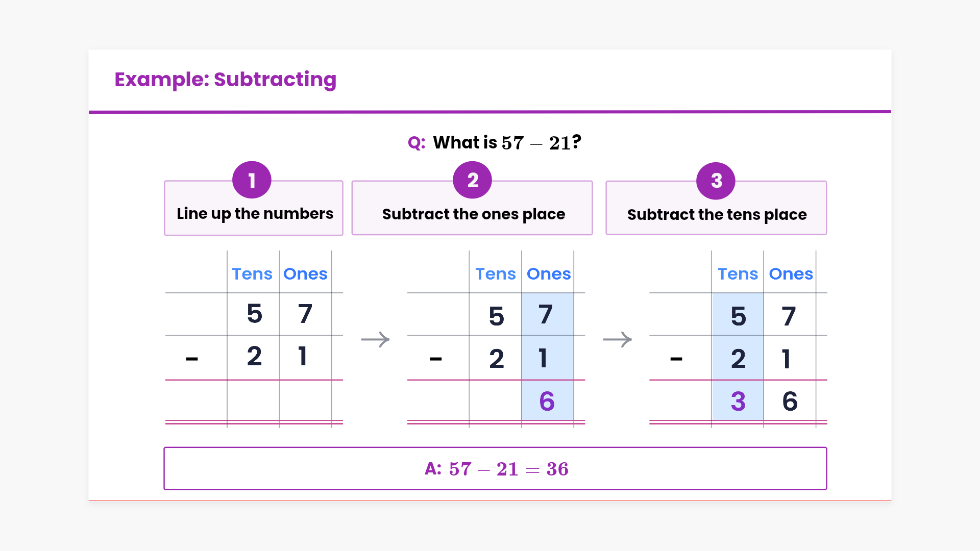Click the purple step 1 number badge
980x551 pixels.
tap(252, 180)
